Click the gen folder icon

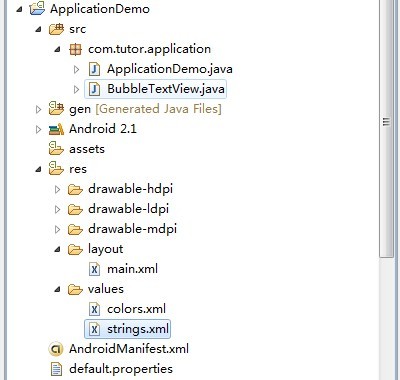[56, 109]
